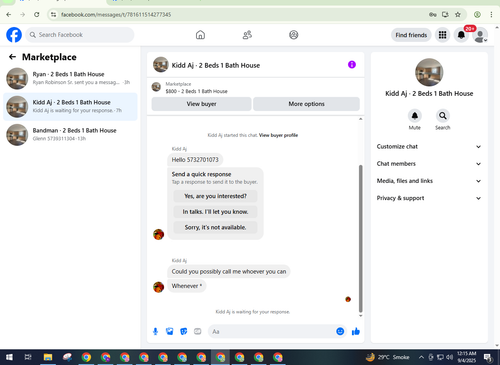Open File Explorer from the taskbar
This screenshot has width=500, height=365.
[48, 357]
